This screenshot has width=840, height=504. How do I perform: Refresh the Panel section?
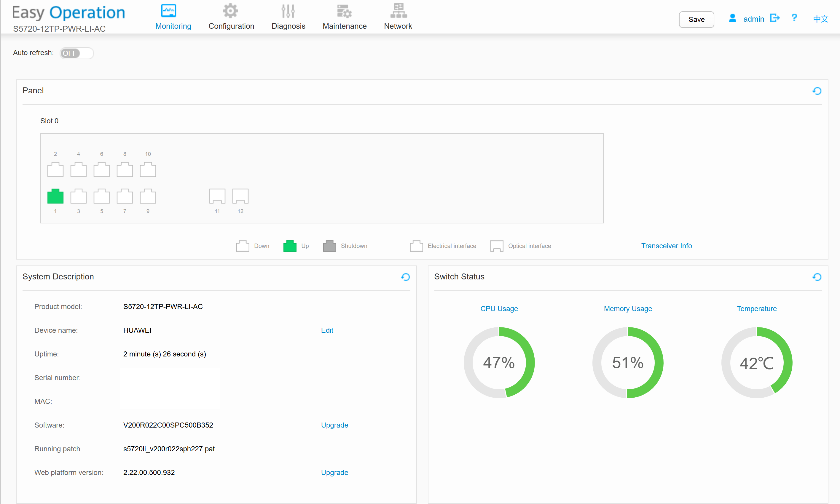click(817, 91)
